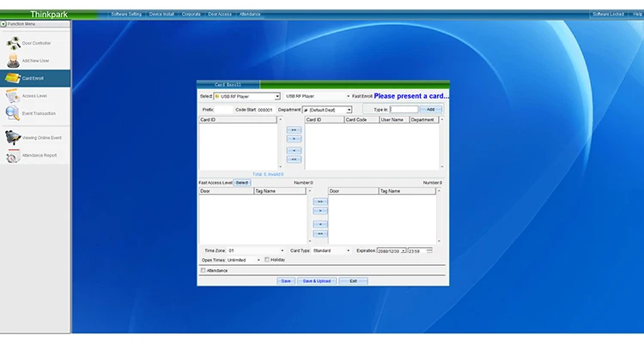Open the Department dropdown list
Image resolution: width=644 pixels, height=343 pixels.
(349, 110)
